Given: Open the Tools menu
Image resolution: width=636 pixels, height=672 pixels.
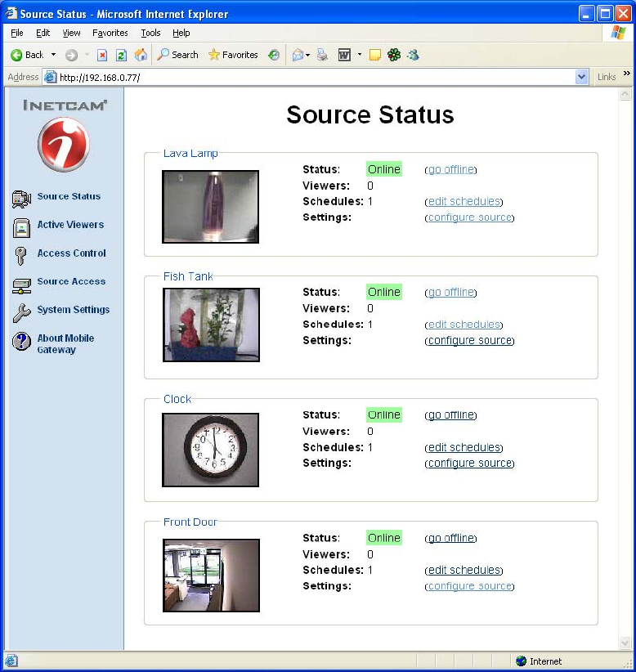Looking at the screenshot, I should click(150, 33).
